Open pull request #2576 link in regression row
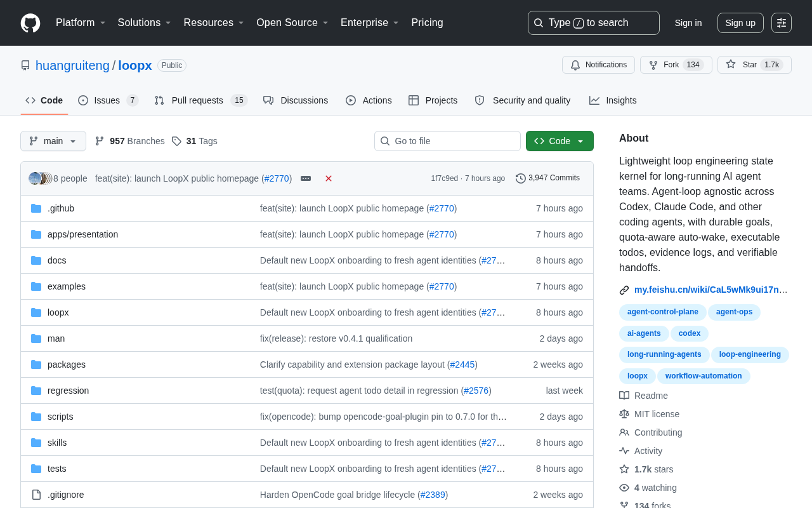 tap(476, 391)
